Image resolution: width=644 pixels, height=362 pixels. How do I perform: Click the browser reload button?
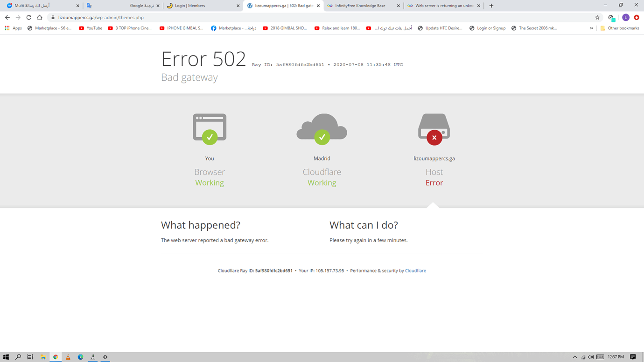click(28, 18)
